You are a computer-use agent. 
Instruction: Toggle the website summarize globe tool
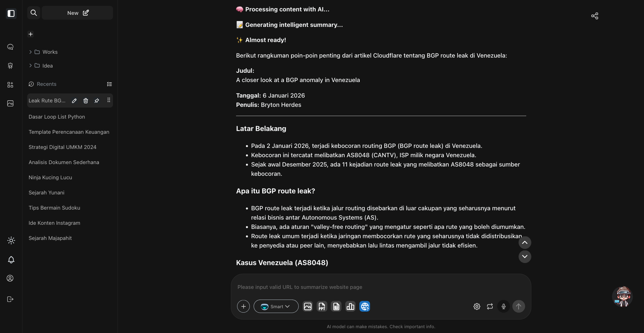(365, 306)
